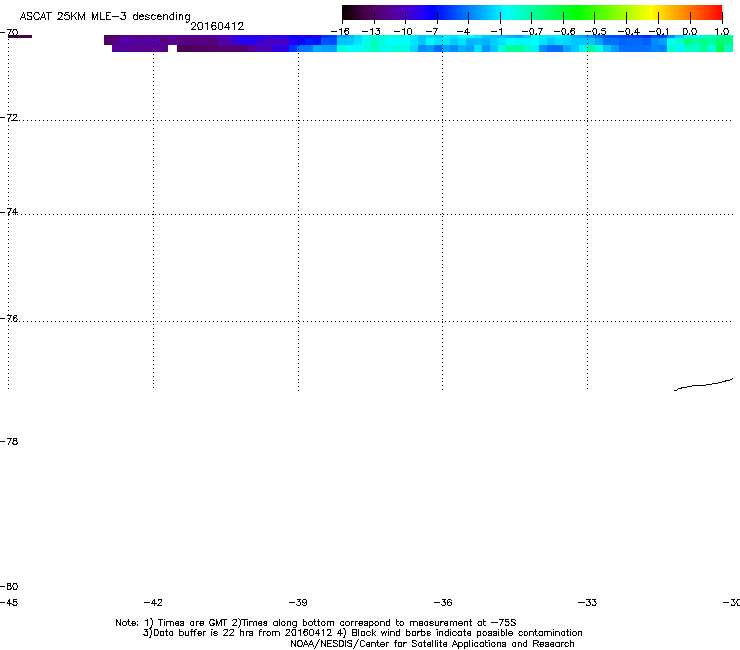The width and height of the screenshot is (740, 650).
Task: Click the -7 colorbar label
Action: pos(432,32)
